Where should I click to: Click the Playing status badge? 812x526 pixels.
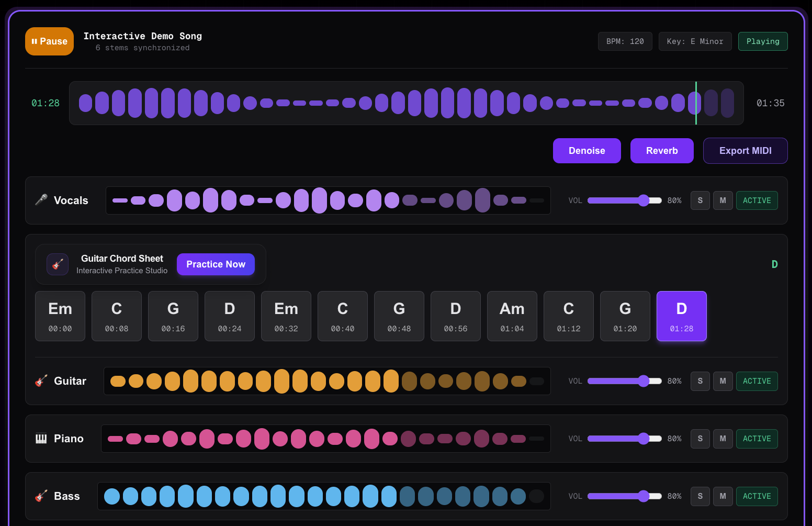[763, 41]
